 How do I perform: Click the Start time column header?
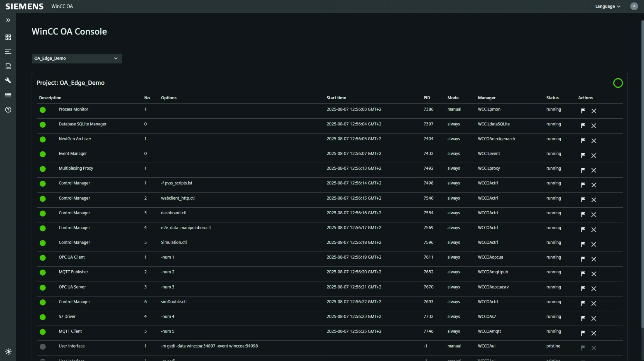click(336, 98)
